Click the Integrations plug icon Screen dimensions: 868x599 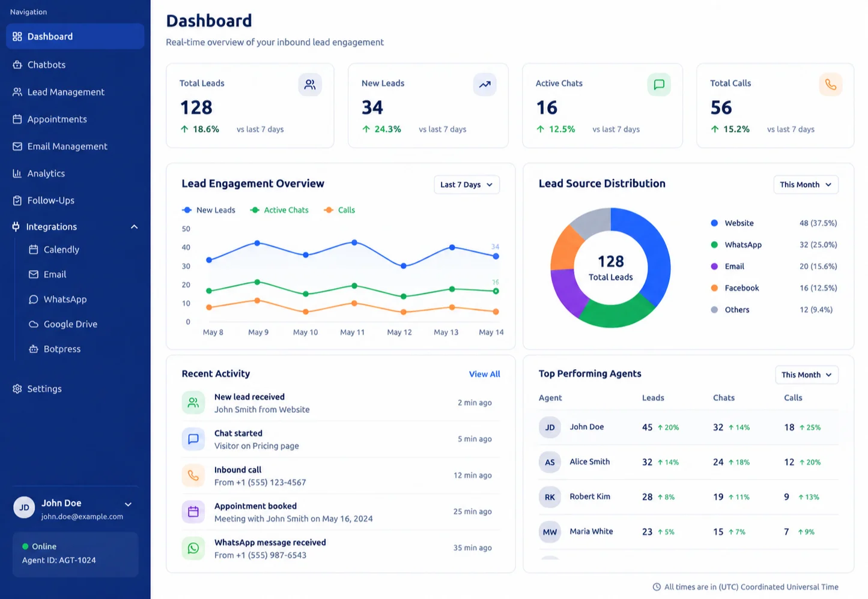tap(16, 226)
